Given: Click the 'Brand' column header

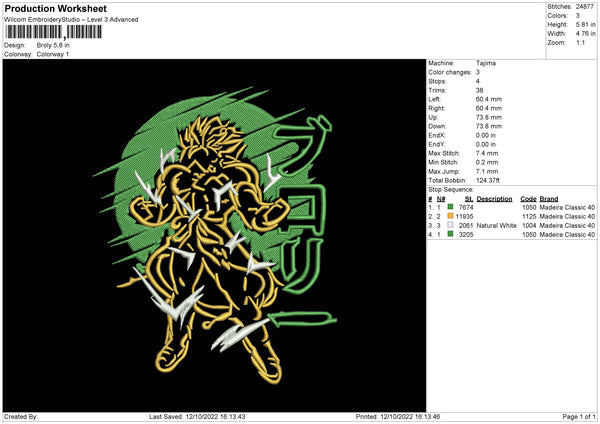Looking at the screenshot, I should 549,199.
